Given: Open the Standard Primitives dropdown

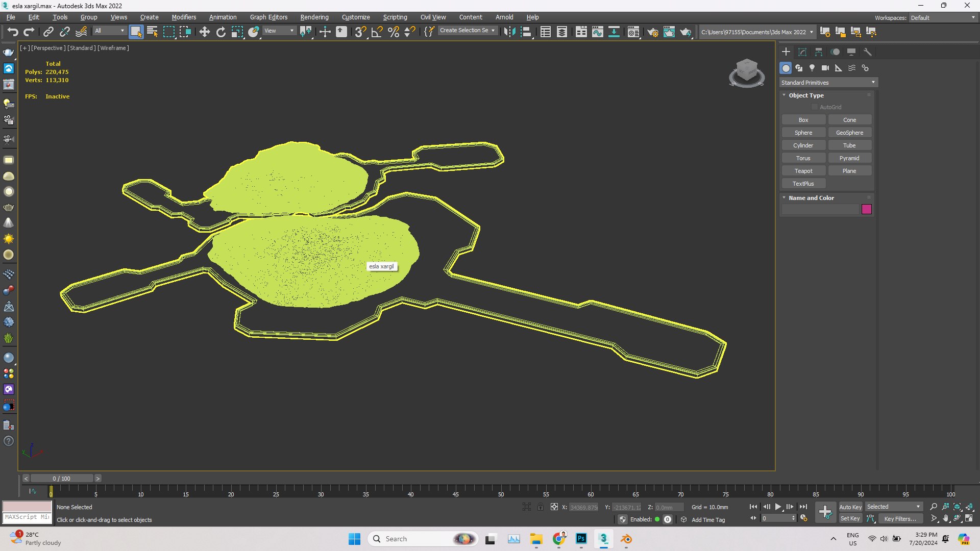Looking at the screenshot, I should click(828, 83).
